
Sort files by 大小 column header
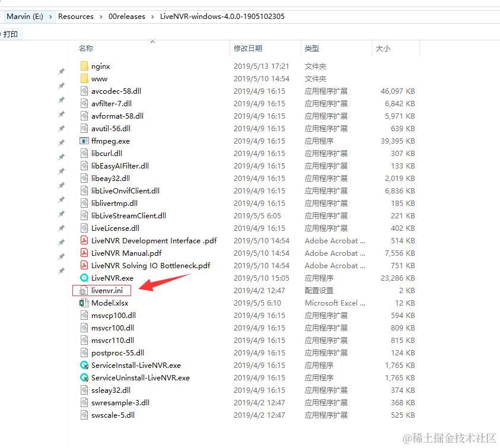[x=383, y=49]
